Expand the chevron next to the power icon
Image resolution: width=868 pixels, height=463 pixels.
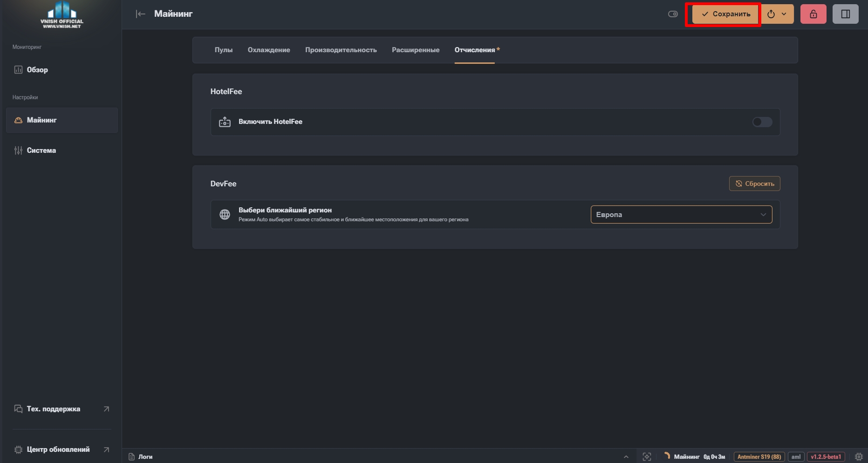click(784, 14)
